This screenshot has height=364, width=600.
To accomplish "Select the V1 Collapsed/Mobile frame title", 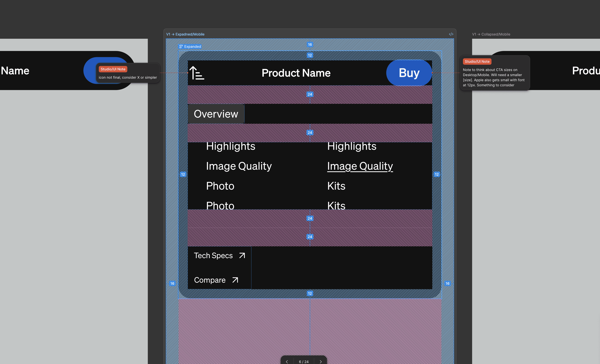I will 491,34.
